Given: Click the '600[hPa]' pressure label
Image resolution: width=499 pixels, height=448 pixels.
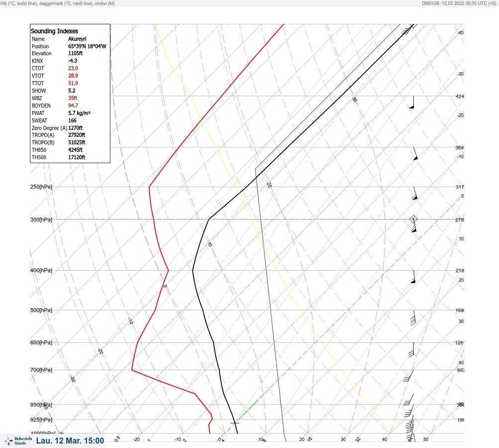Looking at the screenshot, I should pyautogui.click(x=41, y=342).
